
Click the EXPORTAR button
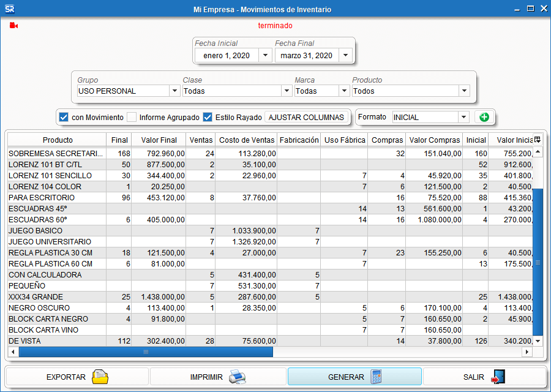77,377
